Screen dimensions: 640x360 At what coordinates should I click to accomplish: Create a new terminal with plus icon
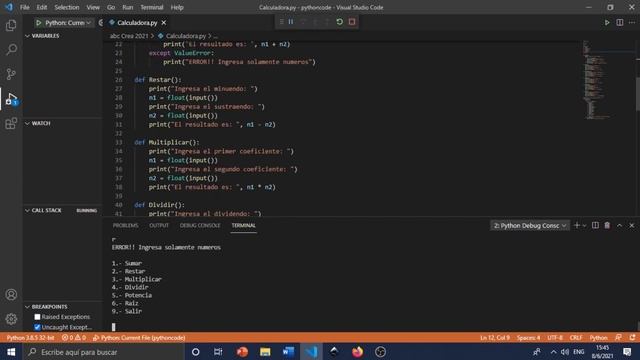pos(577,225)
